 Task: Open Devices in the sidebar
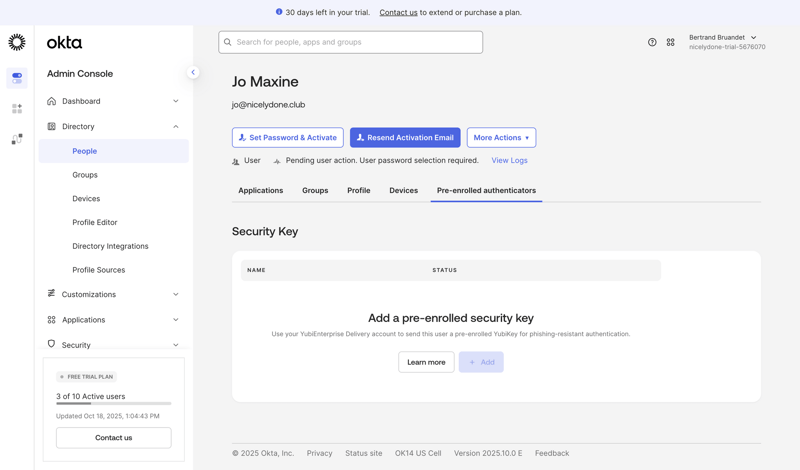point(86,199)
